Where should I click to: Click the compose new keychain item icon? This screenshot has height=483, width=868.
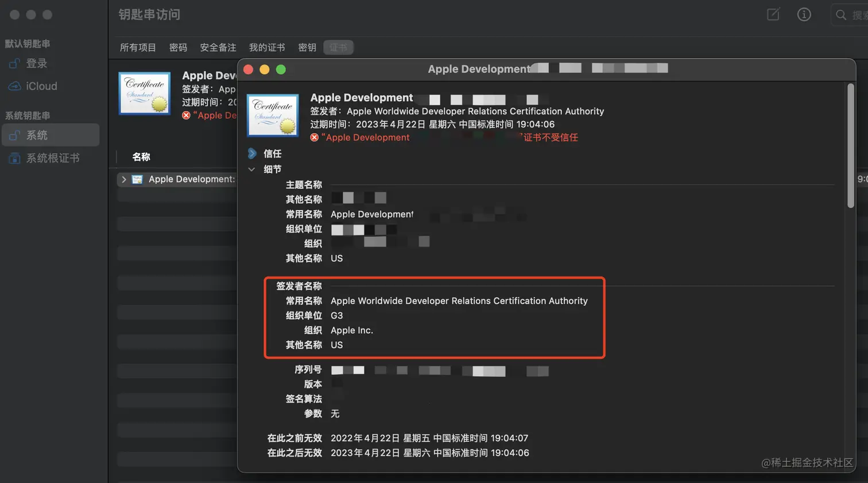click(x=773, y=14)
